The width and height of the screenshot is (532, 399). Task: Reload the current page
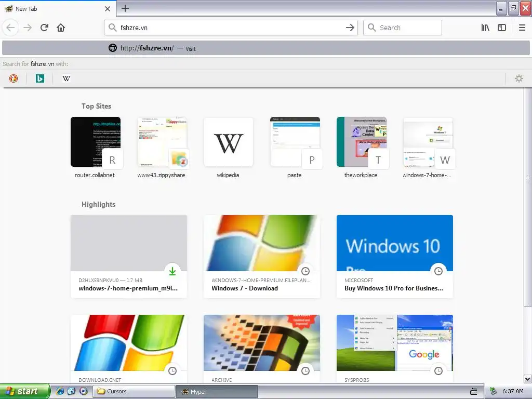pos(44,28)
